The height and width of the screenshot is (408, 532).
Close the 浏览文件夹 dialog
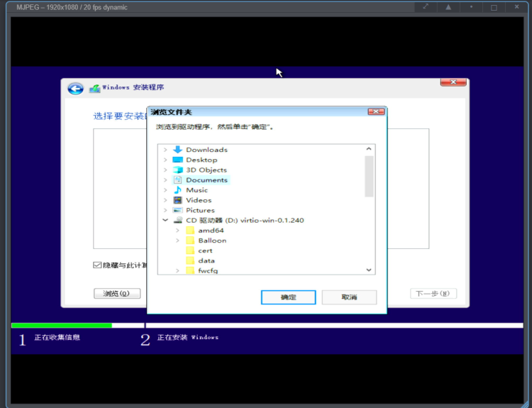(376, 111)
